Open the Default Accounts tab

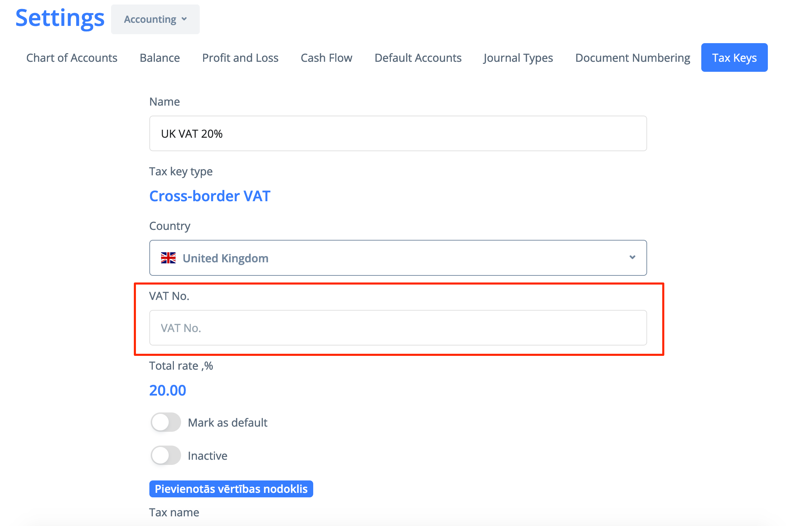click(x=418, y=58)
